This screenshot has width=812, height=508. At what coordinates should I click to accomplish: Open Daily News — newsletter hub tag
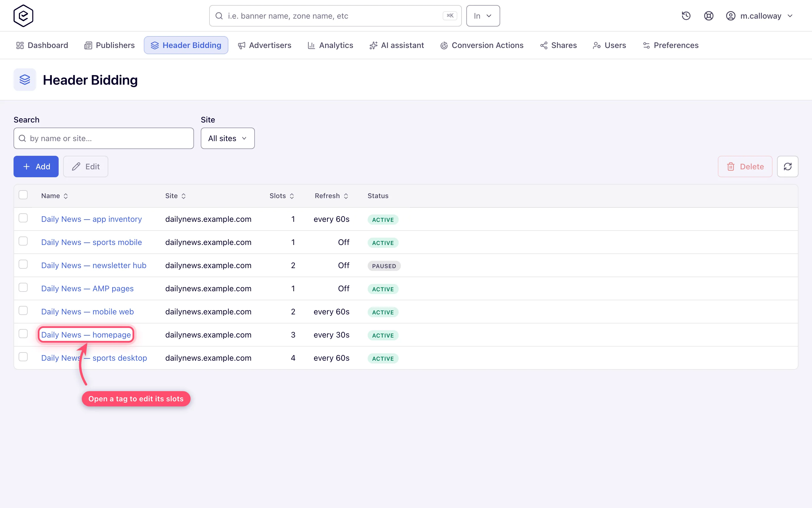pyautogui.click(x=94, y=265)
